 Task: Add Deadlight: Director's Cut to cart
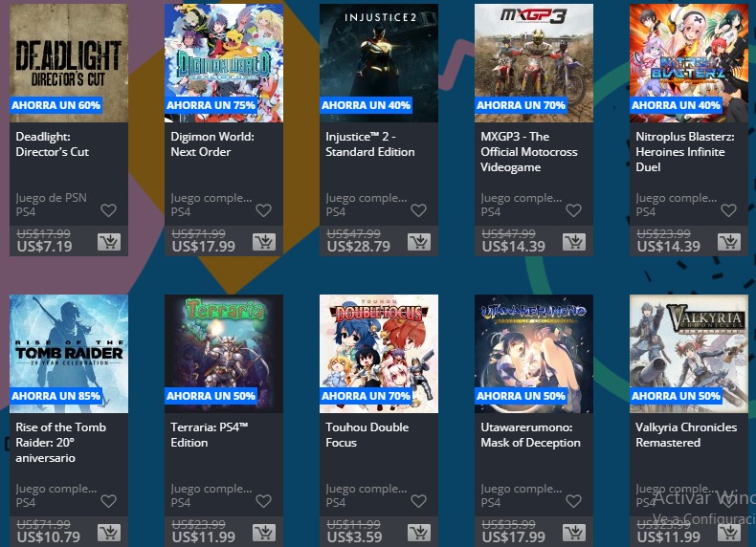click(x=109, y=241)
